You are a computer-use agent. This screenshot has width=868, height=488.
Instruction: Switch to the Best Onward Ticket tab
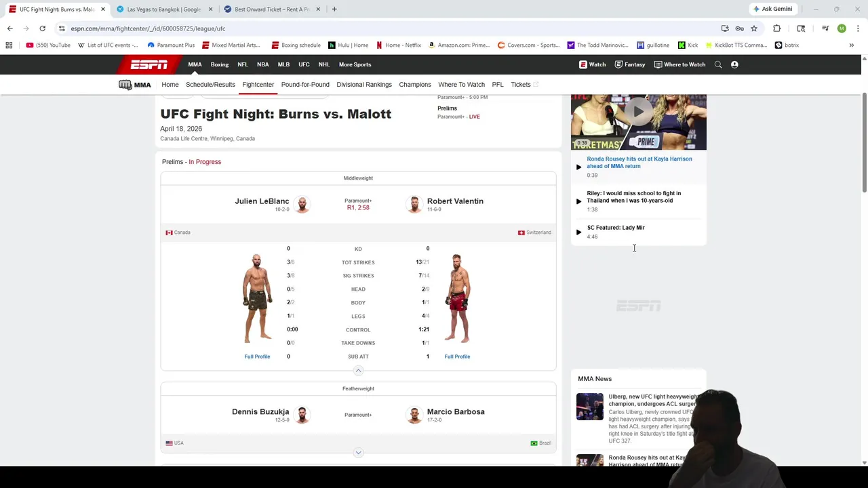[x=272, y=9]
